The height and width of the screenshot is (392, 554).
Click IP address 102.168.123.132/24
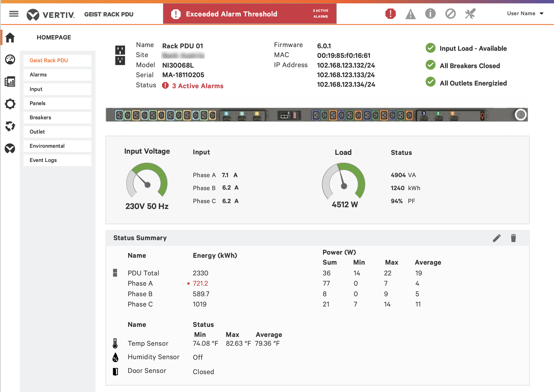click(x=346, y=65)
